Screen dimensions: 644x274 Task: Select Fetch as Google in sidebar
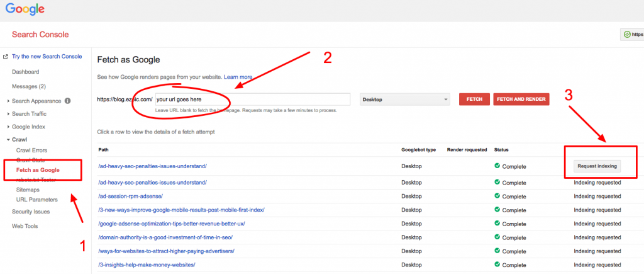point(38,170)
